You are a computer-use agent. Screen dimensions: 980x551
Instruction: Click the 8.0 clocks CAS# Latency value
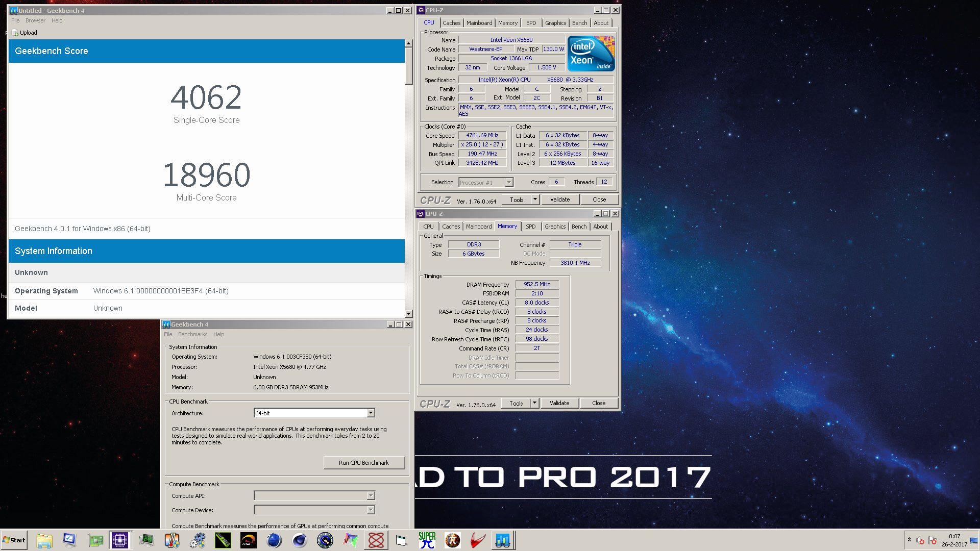coord(537,303)
